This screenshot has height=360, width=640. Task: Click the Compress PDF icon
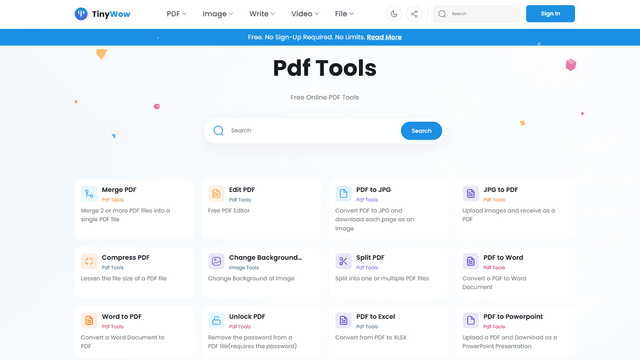[x=89, y=261]
